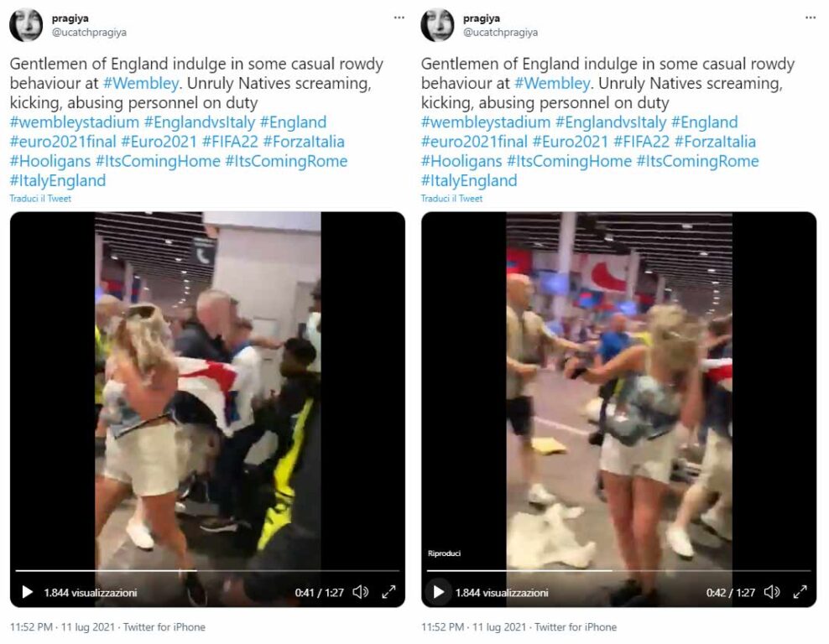Open pragiya's profile avatar in left tweet
Viewport: 829px width, 644px height.
click(x=26, y=25)
